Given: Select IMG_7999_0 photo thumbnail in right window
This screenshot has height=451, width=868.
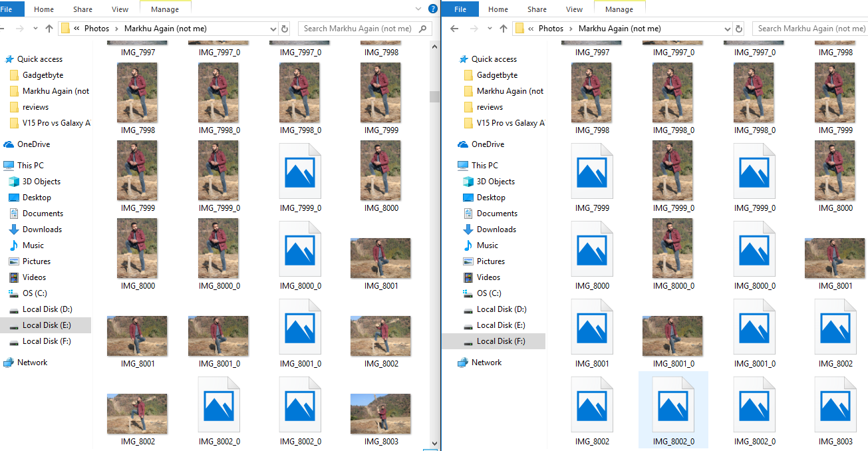Looking at the screenshot, I should (672, 170).
